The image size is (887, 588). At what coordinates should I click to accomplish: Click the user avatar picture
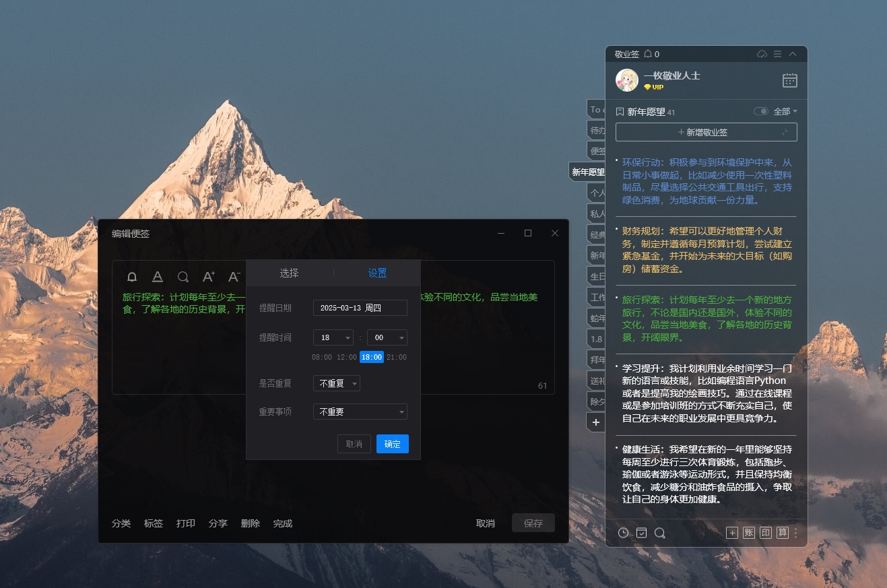(627, 80)
